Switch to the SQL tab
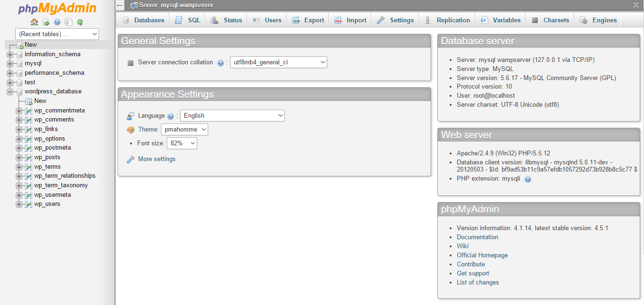The image size is (644, 305). click(187, 20)
